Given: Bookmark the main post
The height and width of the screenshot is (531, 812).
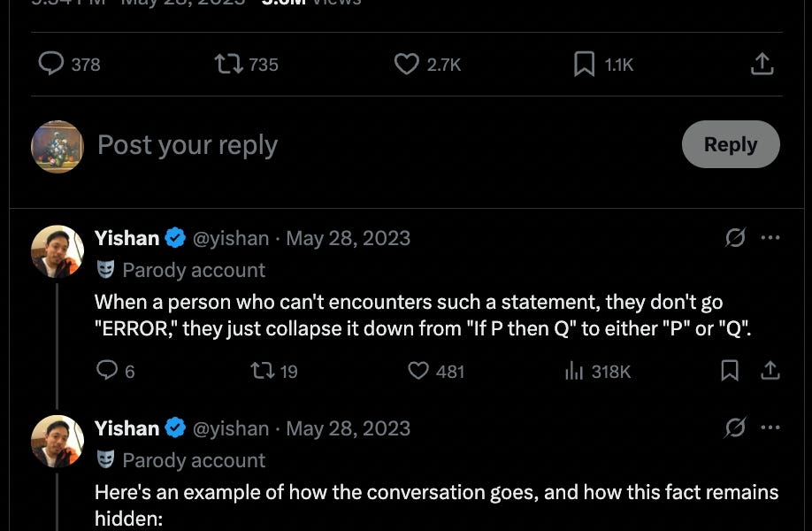Looking at the screenshot, I should 583,64.
